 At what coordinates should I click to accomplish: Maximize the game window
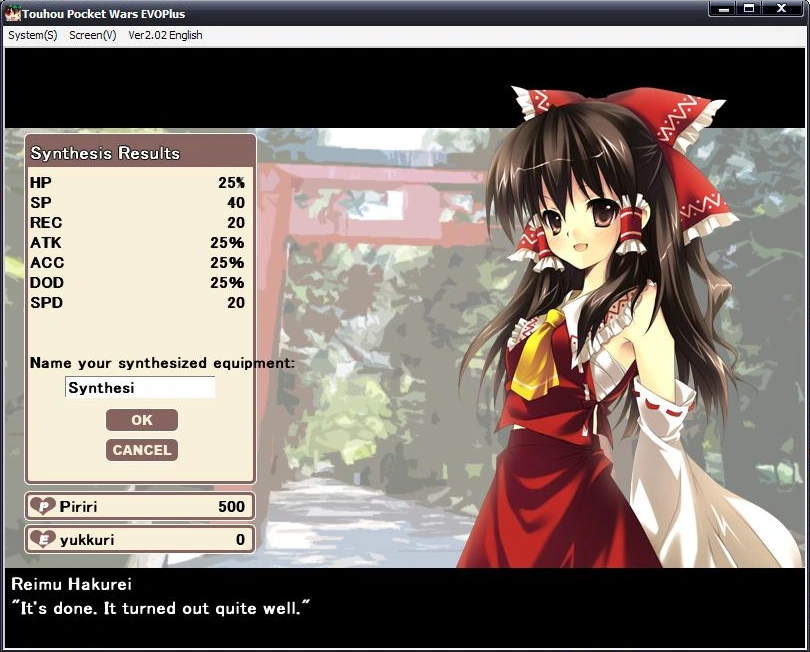pos(749,9)
